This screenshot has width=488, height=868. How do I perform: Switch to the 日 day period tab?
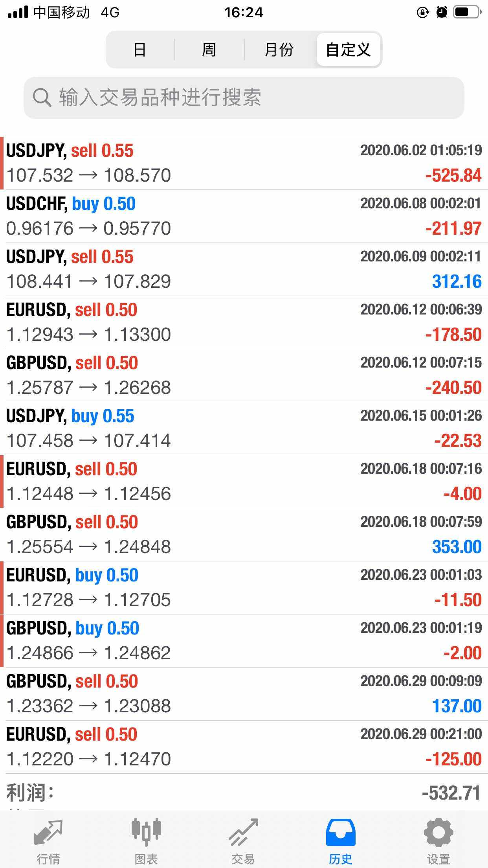click(140, 50)
